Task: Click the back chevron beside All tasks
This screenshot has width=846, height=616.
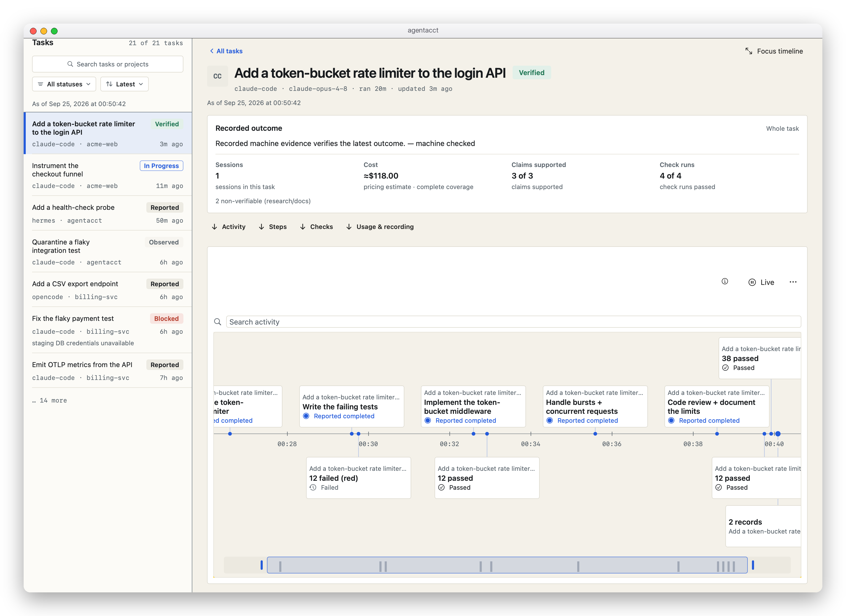Action: [x=211, y=51]
